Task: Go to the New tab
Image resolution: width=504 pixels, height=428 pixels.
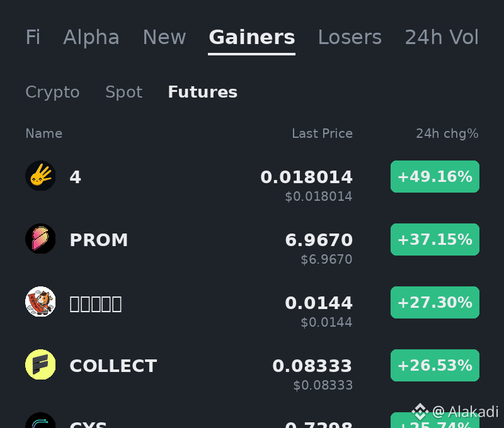Action: [x=164, y=37]
